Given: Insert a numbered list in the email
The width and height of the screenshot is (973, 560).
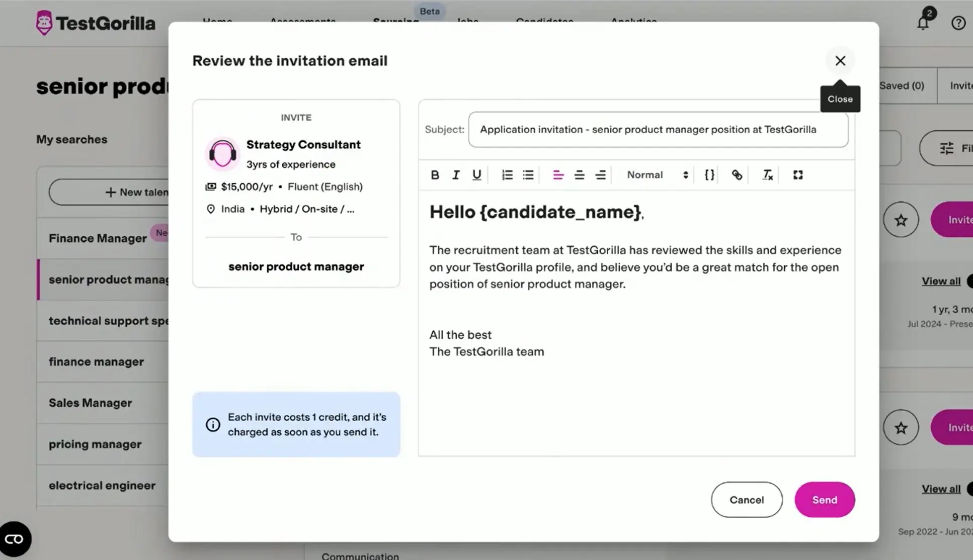Looking at the screenshot, I should click(x=507, y=174).
